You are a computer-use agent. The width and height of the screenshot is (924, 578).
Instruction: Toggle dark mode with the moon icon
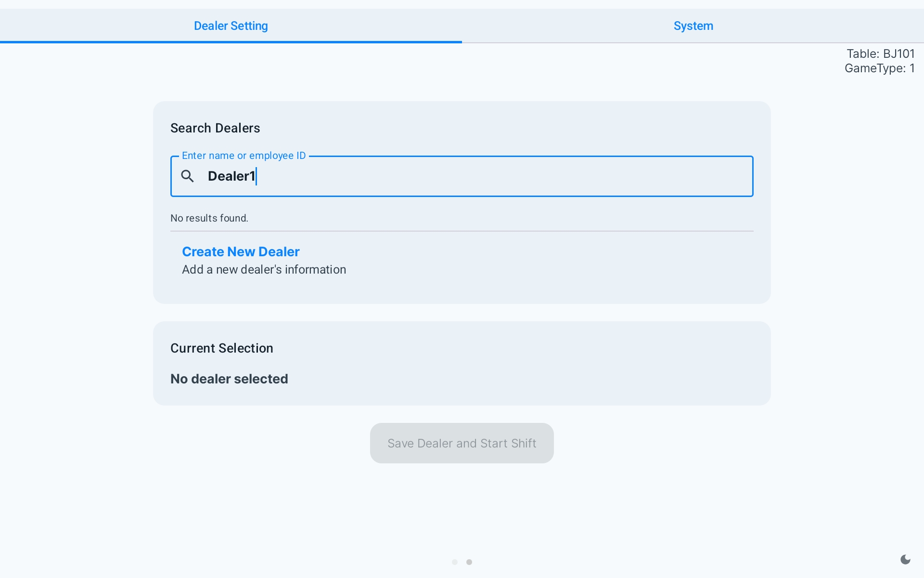click(905, 559)
